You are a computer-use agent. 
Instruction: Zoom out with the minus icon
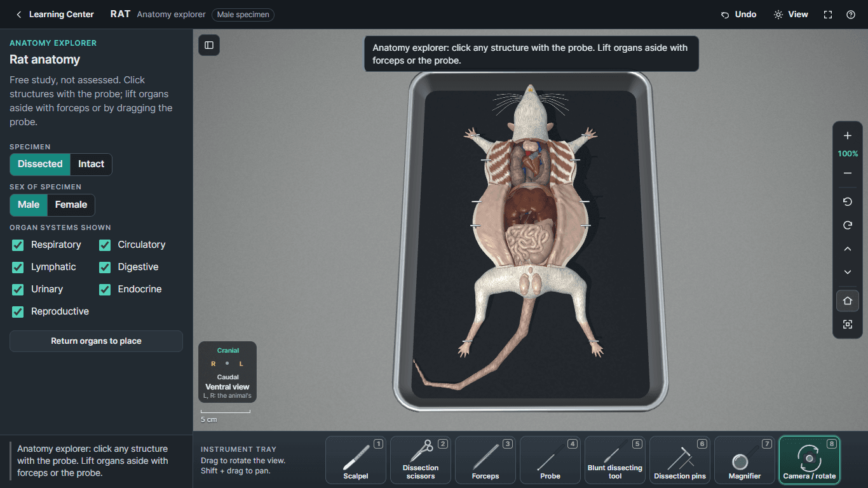click(848, 173)
